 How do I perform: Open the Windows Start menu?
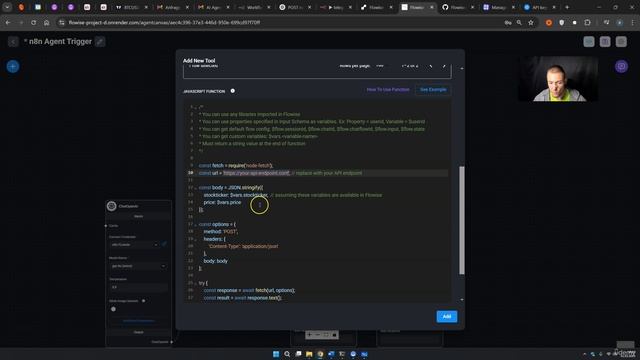[276, 354]
